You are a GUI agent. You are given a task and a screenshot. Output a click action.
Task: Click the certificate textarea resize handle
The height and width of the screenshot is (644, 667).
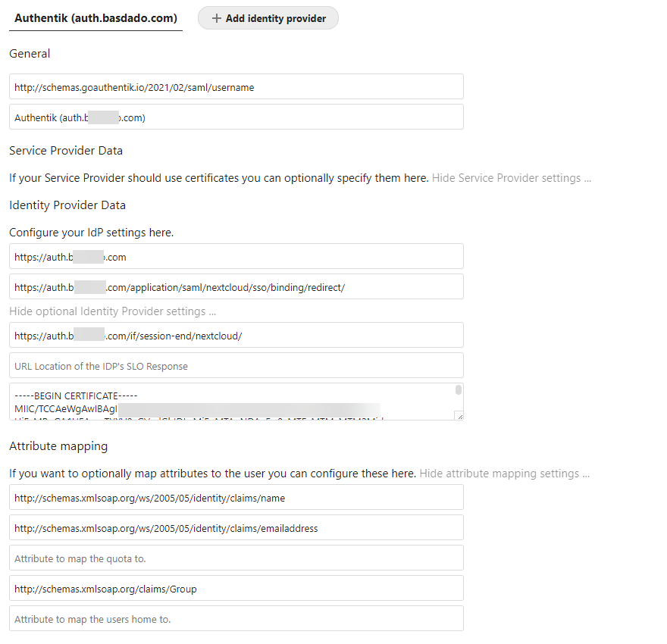459,415
